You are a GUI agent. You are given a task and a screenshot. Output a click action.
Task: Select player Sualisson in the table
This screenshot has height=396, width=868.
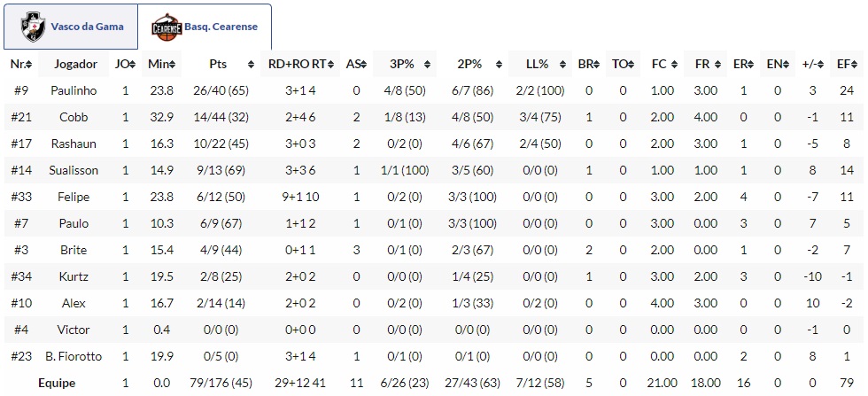74,170
